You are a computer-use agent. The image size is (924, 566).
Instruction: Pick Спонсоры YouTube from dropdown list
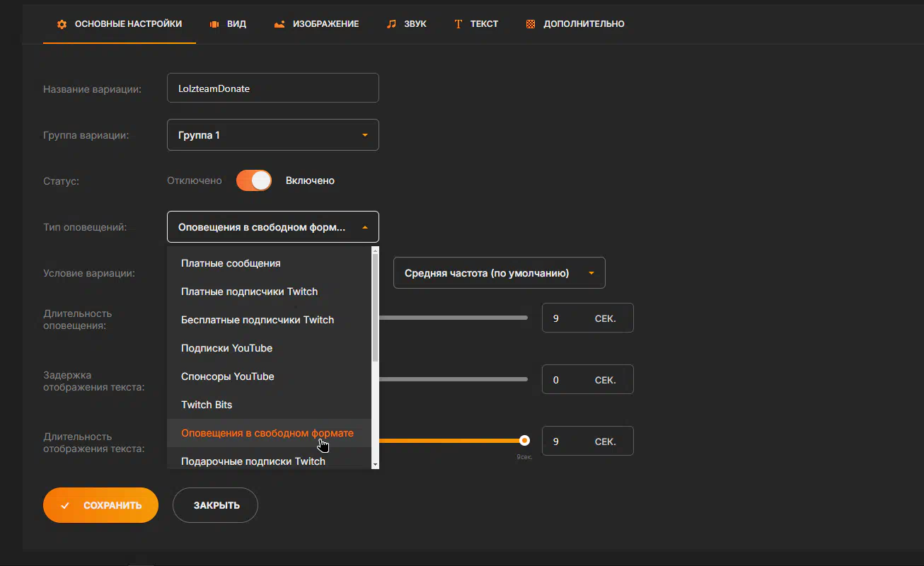227,376
